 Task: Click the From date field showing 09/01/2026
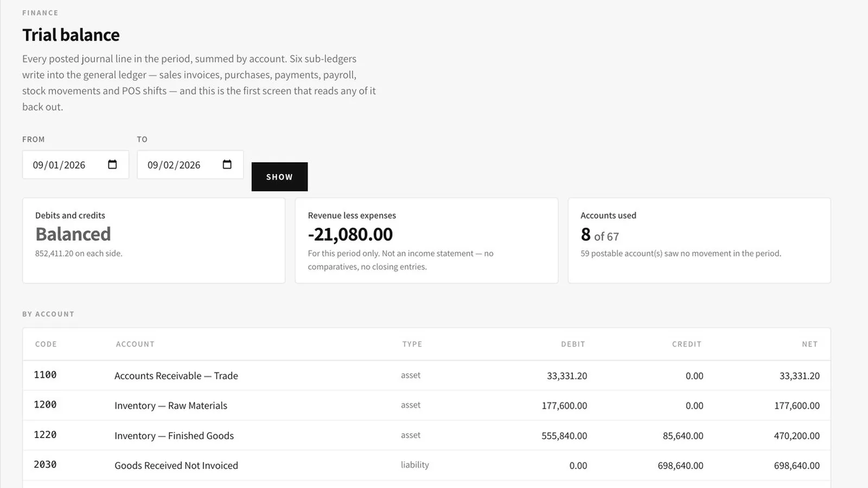click(75, 165)
